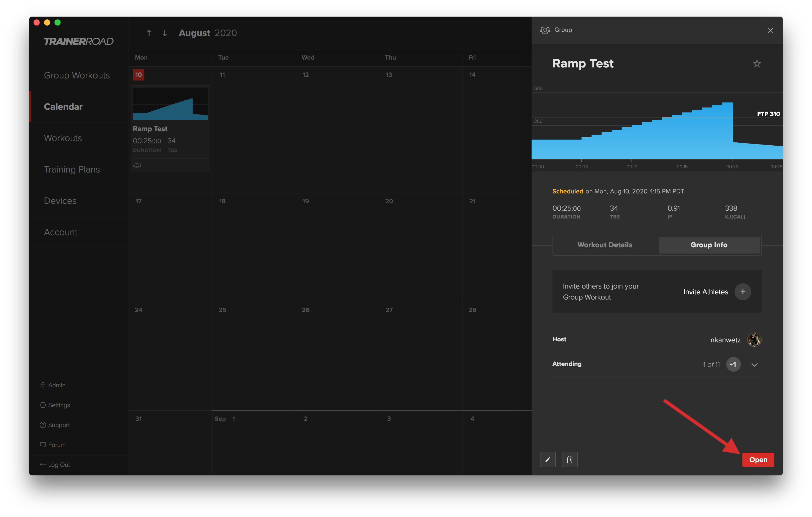The width and height of the screenshot is (812, 517).
Task: Click Log Out
Action: 55,465
